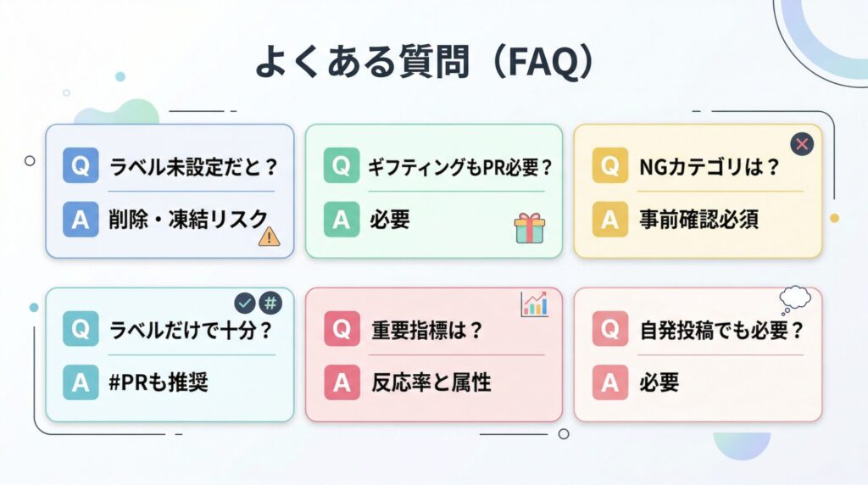Click the answer text 削除・凍結リスク

188,220
